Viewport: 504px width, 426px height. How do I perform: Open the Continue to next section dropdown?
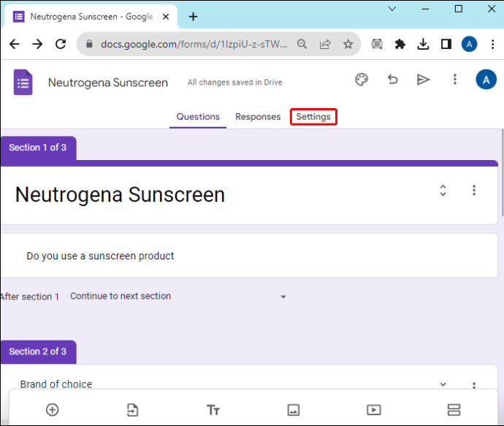click(178, 296)
